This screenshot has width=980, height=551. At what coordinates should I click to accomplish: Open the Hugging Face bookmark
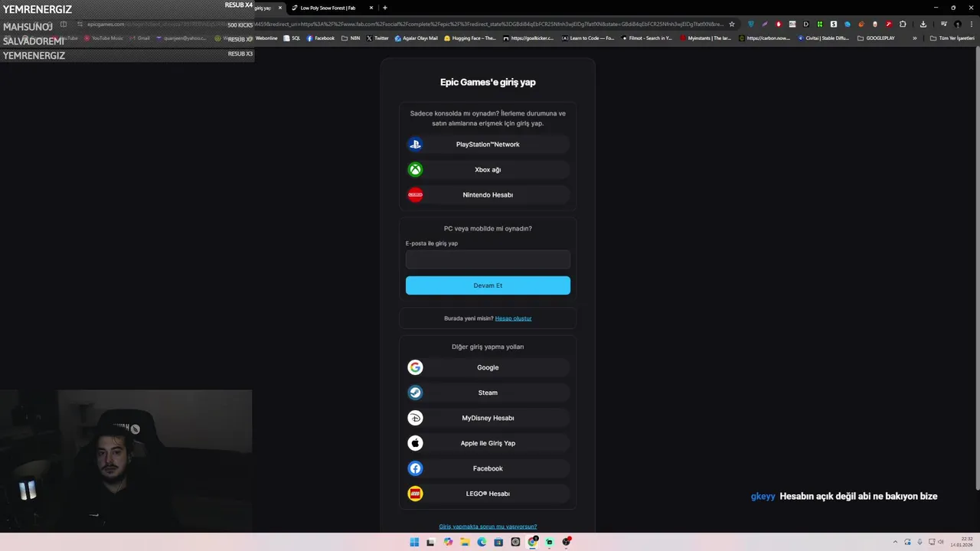(470, 37)
